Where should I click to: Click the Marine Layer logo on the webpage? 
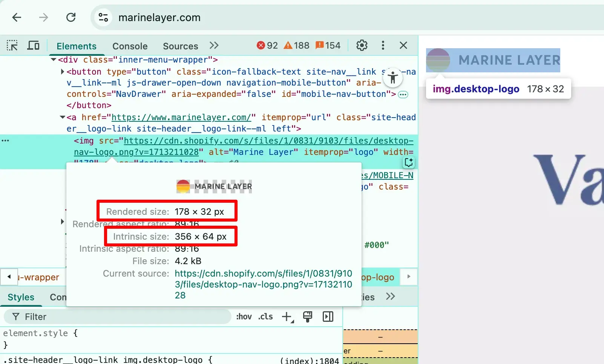coord(493,60)
